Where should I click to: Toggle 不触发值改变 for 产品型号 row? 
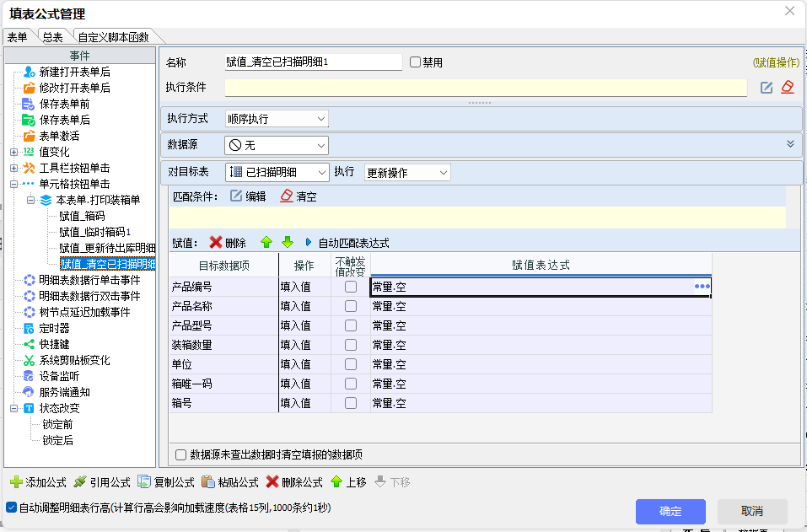351,325
